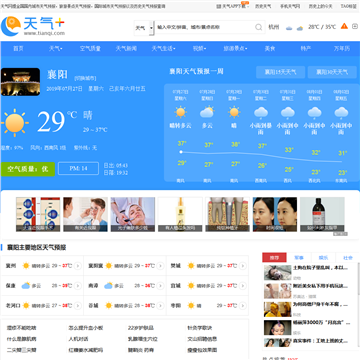Click the search magnifier icon

259,27
